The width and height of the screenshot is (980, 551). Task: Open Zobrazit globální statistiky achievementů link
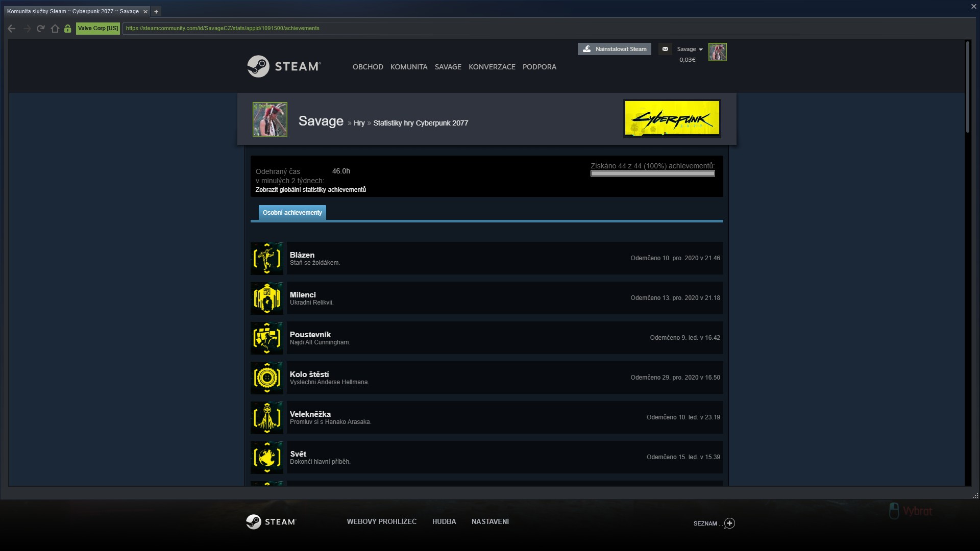click(310, 190)
